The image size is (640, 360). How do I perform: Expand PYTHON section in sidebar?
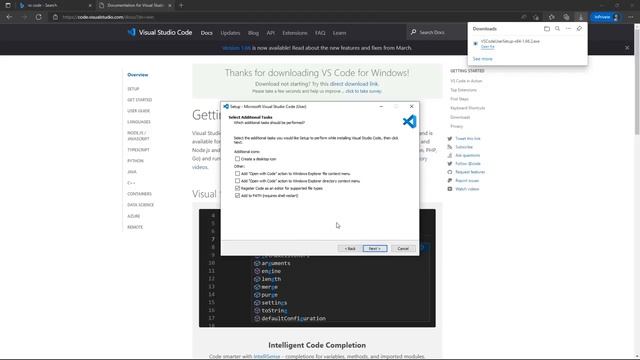135,161
